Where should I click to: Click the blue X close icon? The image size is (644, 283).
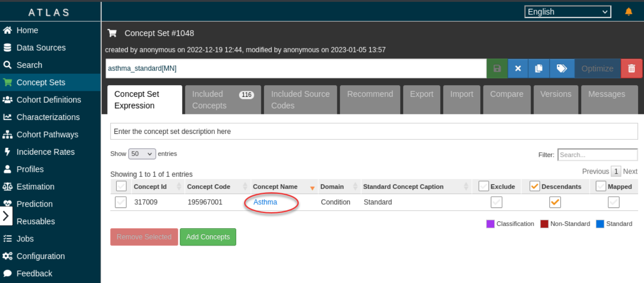pos(518,69)
